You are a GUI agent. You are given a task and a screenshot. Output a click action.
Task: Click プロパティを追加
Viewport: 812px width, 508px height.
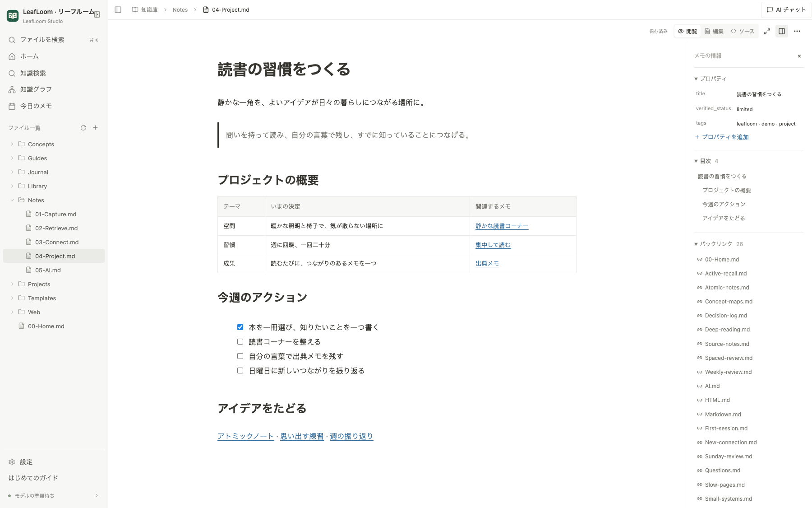click(x=722, y=137)
